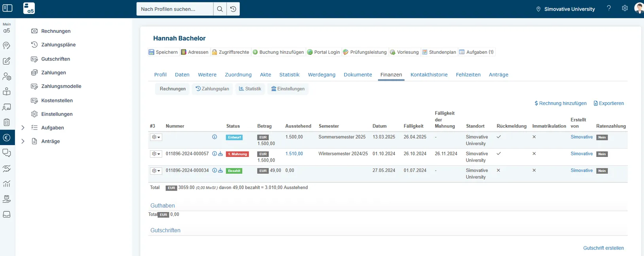The height and width of the screenshot is (256, 644).
Task: Open Simovative University location selector
Action: coord(565,9)
